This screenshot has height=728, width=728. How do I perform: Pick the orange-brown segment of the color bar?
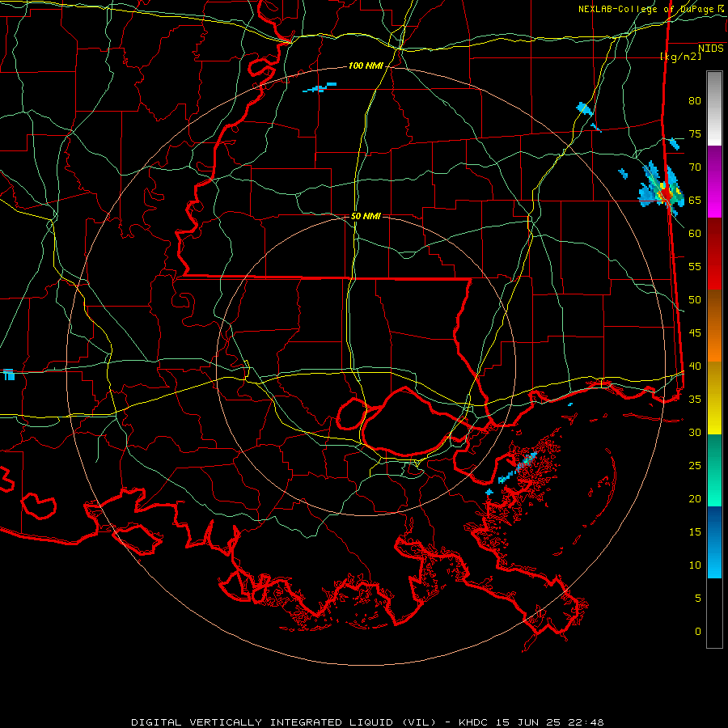714,326
